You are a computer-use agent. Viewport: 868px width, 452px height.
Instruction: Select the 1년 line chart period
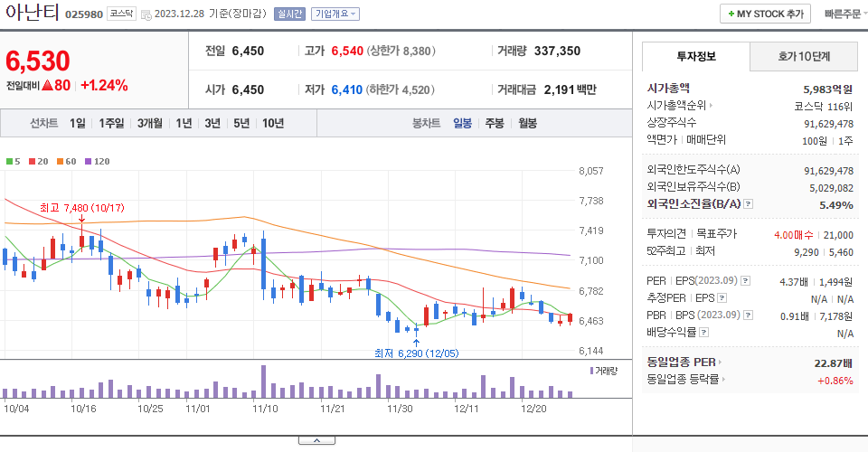pos(184,123)
